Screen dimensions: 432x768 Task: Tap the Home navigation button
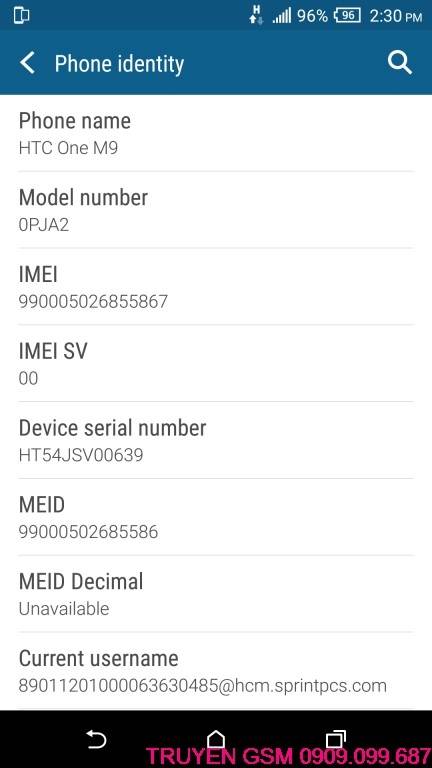[x=216, y=739]
